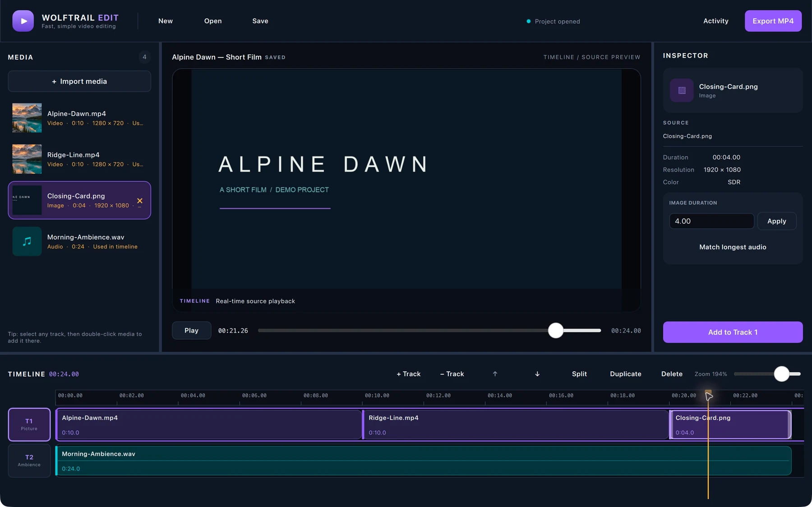Click Match longest audio
This screenshot has height=507, width=812.
[x=733, y=247]
